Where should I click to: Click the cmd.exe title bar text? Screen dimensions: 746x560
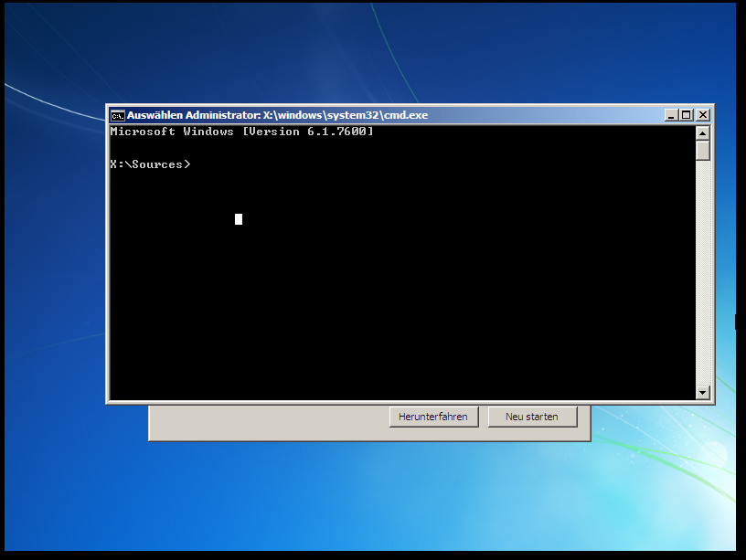click(277, 115)
